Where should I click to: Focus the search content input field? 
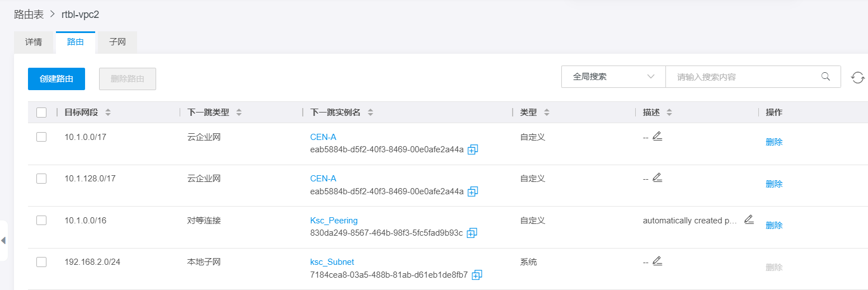pos(744,77)
